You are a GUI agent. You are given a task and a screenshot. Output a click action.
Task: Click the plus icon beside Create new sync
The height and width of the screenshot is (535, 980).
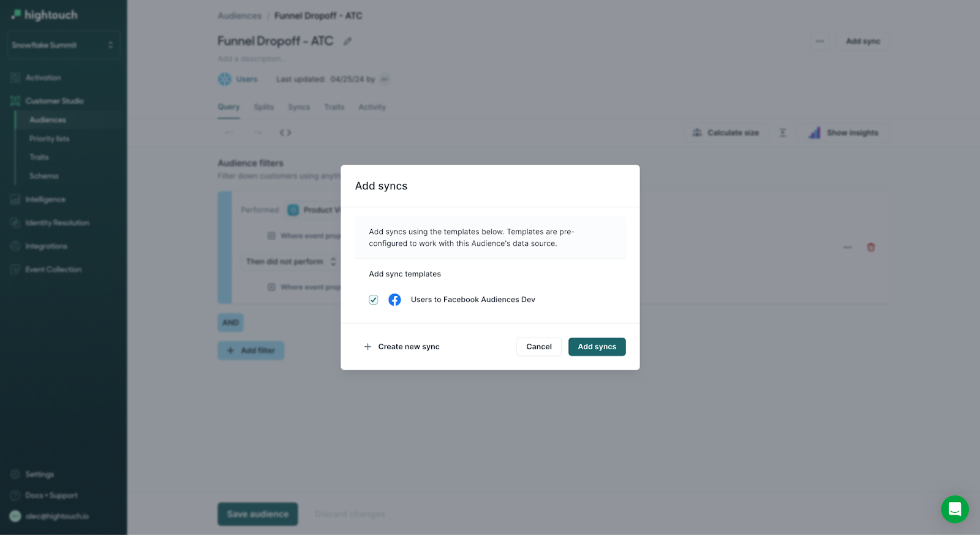[367, 347]
